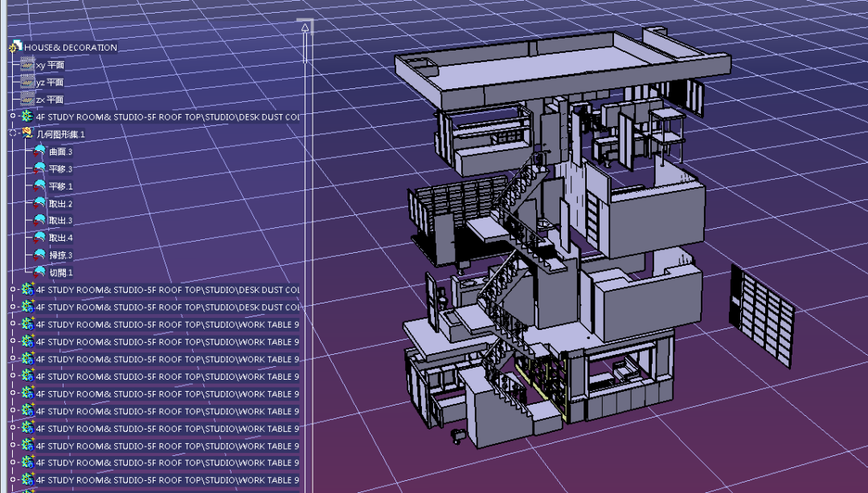The height and width of the screenshot is (493, 868).
Task: Click the surface icon beside 曲面.3
Action: pyautogui.click(x=39, y=151)
